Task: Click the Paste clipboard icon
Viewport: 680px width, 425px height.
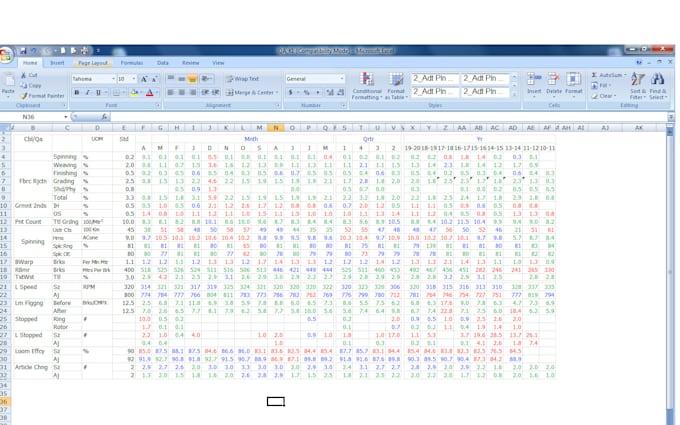Action: pyautogui.click(x=8, y=80)
